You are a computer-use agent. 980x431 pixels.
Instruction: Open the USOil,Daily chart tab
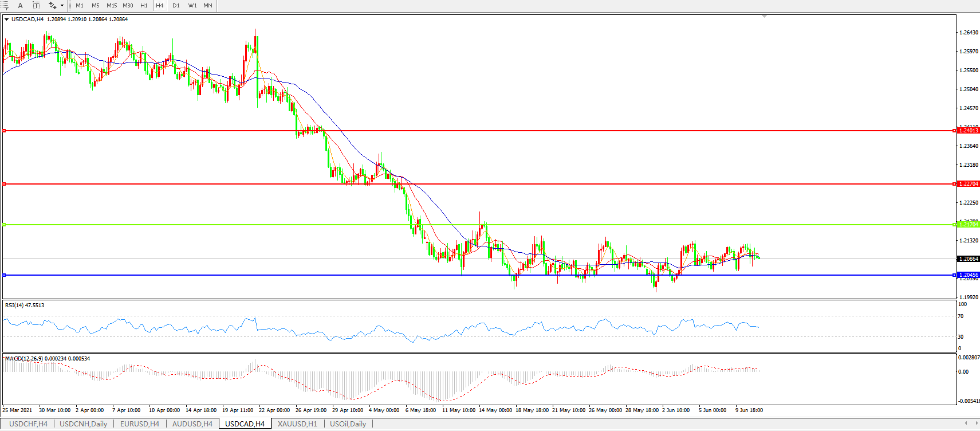348,424
